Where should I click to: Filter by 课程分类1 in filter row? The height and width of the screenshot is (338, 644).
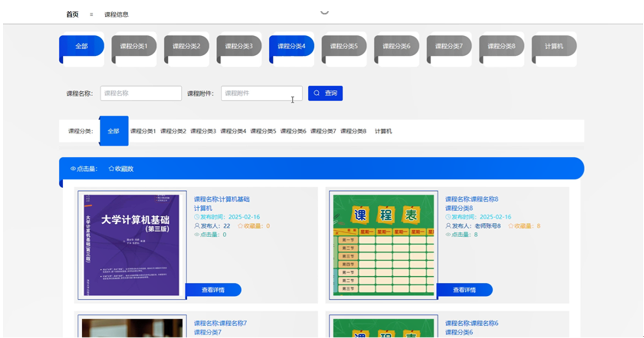tap(143, 131)
